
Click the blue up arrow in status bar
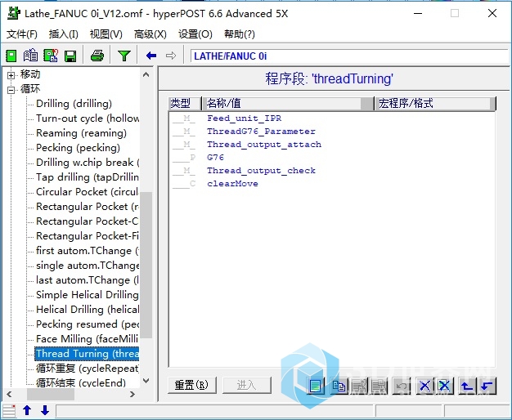[x=27, y=410]
